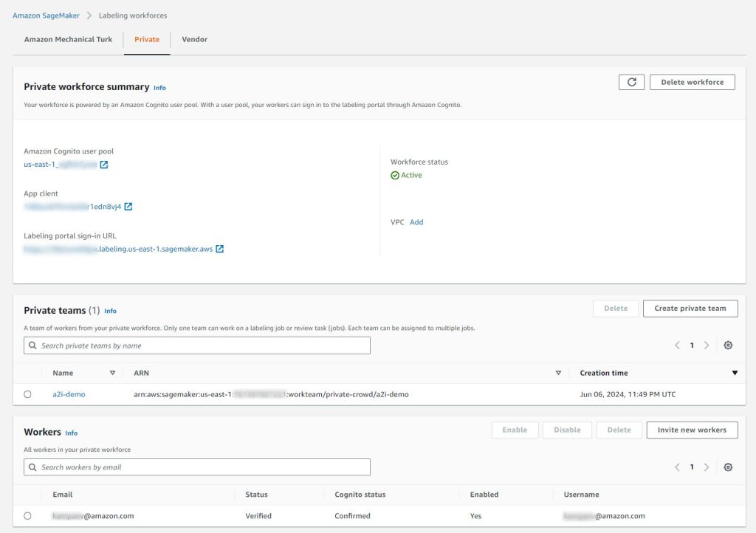Click Enable button in Workers section
This screenshot has height=533, width=756.
tap(515, 430)
